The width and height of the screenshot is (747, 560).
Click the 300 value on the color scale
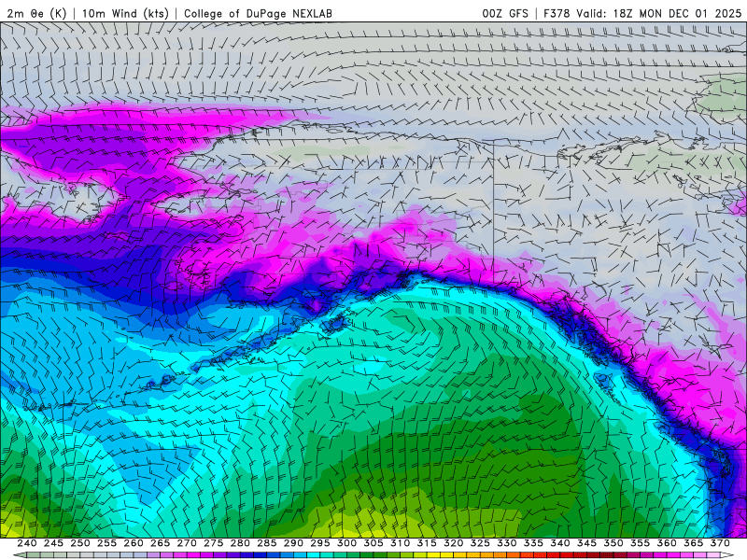pyautogui.click(x=346, y=543)
